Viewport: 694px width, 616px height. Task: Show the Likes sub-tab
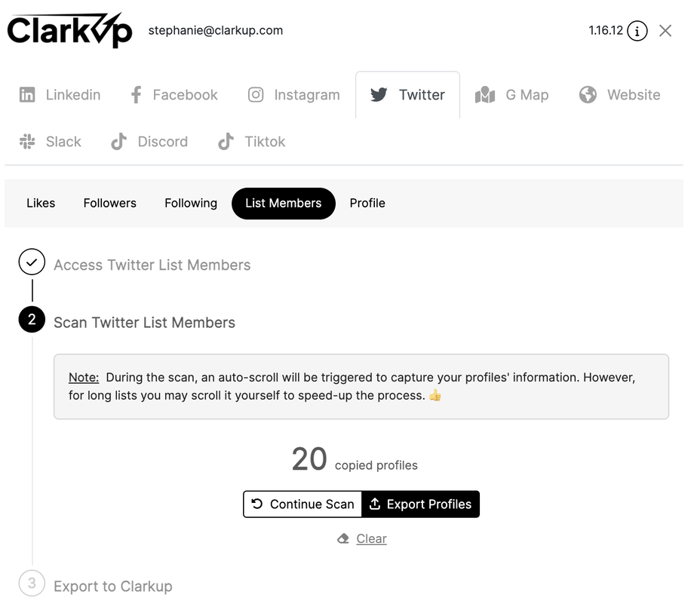pyautogui.click(x=41, y=204)
